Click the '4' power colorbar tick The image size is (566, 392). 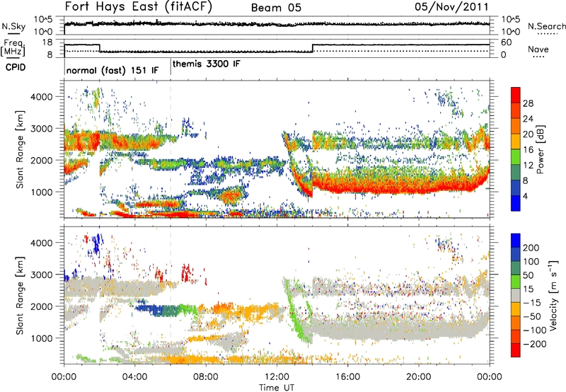tap(525, 196)
